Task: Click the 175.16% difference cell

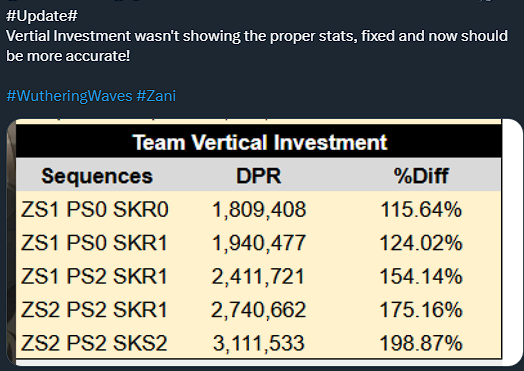Action: point(421,310)
